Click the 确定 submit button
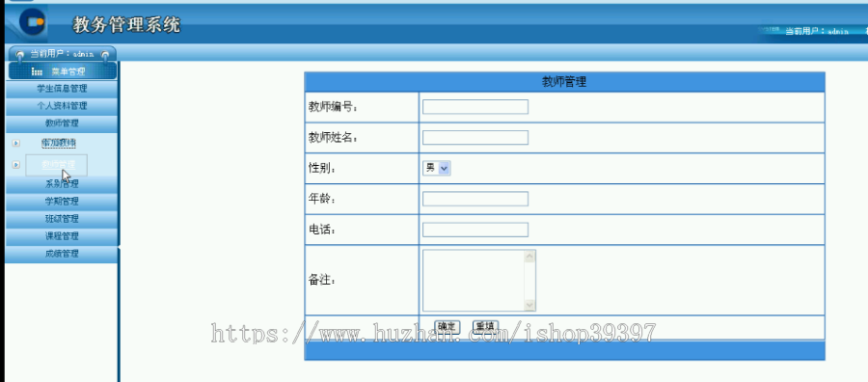The image size is (868, 382). click(x=447, y=327)
